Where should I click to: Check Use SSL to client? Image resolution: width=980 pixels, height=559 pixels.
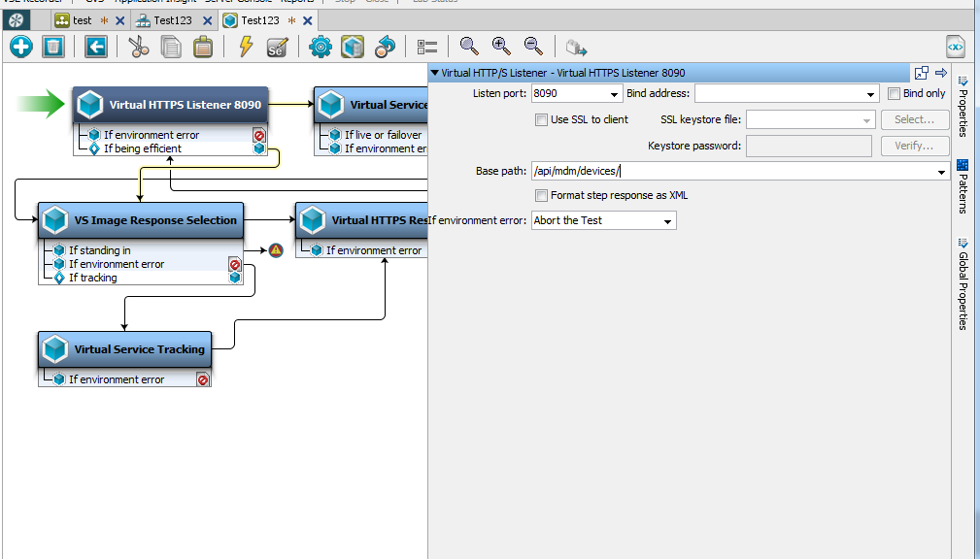(x=541, y=119)
